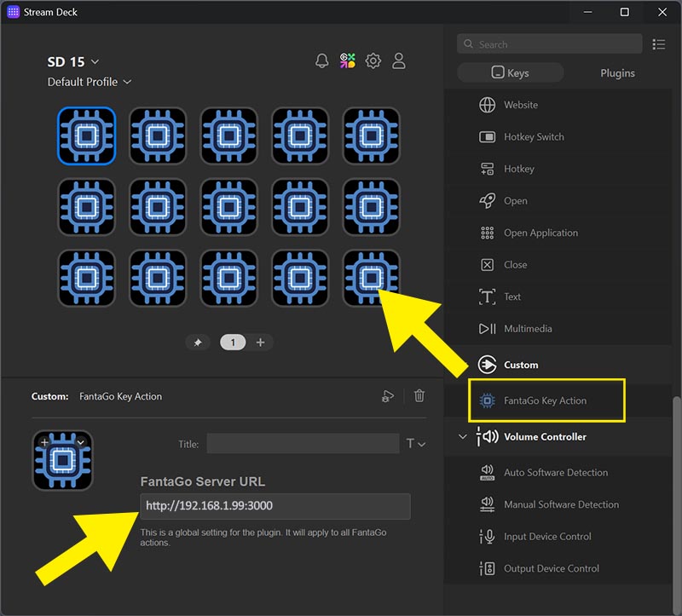Viewport: 682px width, 616px height.
Task: Open the key image dropdown arrow
Action: [81, 442]
